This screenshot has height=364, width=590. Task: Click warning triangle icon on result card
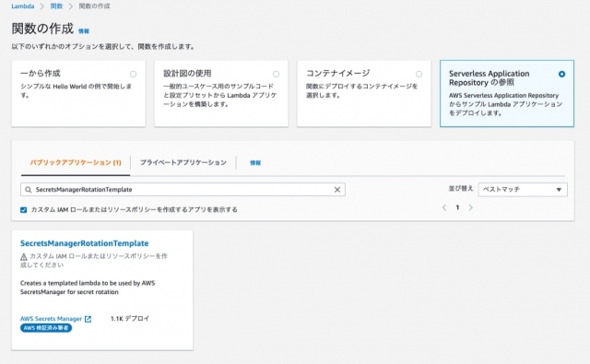click(x=23, y=257)
